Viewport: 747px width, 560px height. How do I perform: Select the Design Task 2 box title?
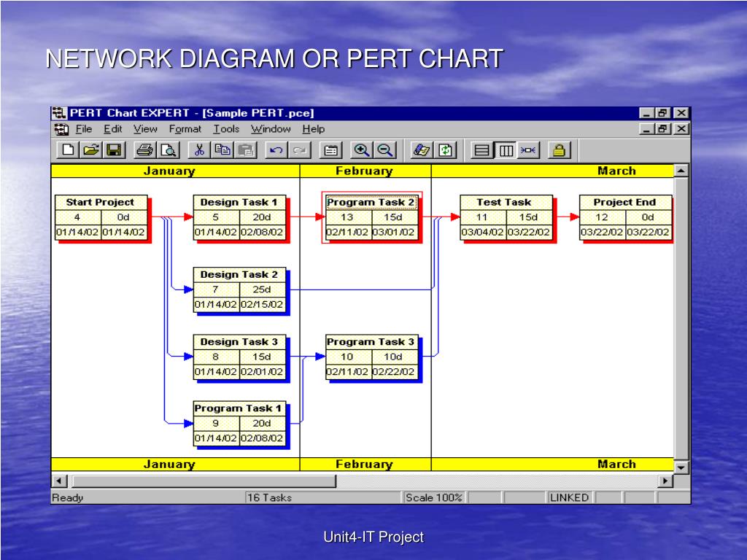(239, 275)
